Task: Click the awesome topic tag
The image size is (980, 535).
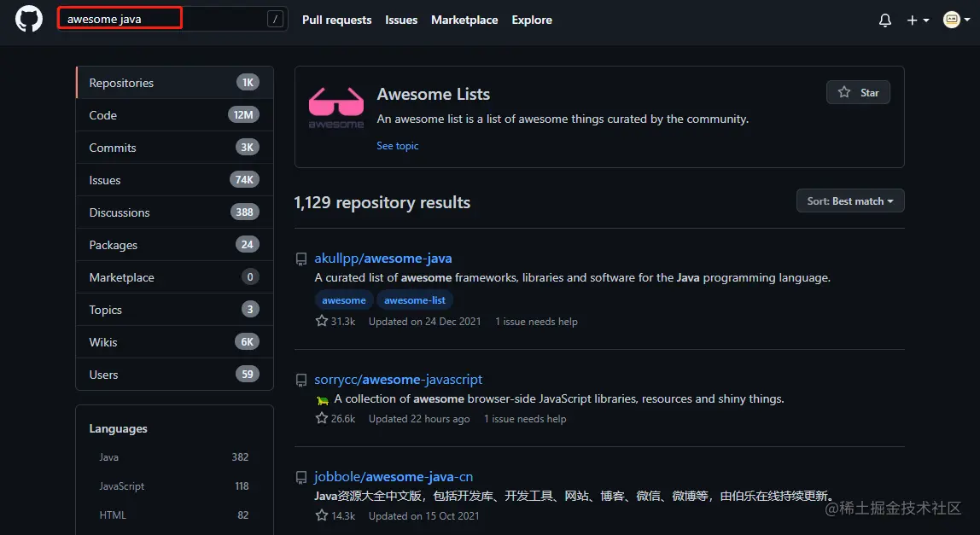Action: pos(344,300)
